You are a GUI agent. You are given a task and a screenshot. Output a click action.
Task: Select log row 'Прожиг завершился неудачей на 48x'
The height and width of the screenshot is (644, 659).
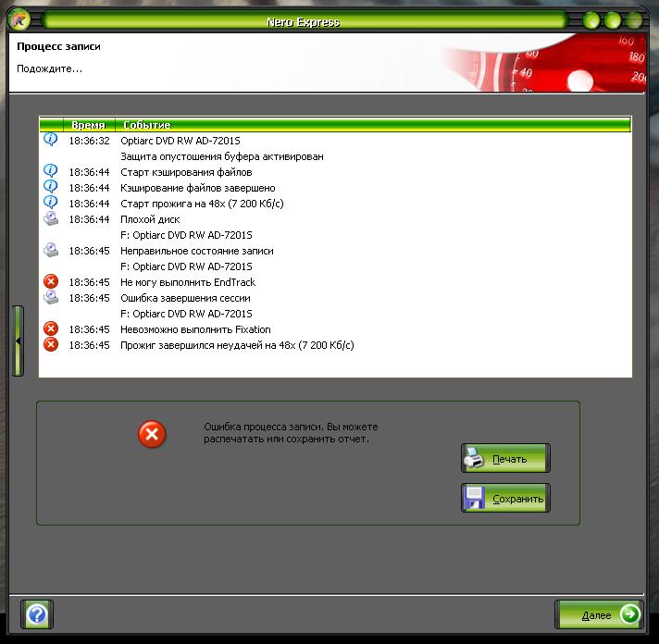(335, 345)
